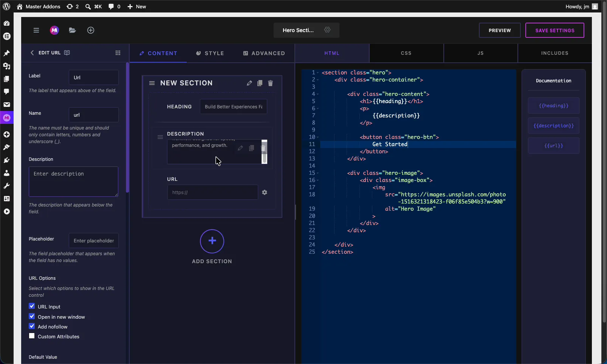Switch to the Content tab
This screenshot has height=364, width=607.
[158, 53]
